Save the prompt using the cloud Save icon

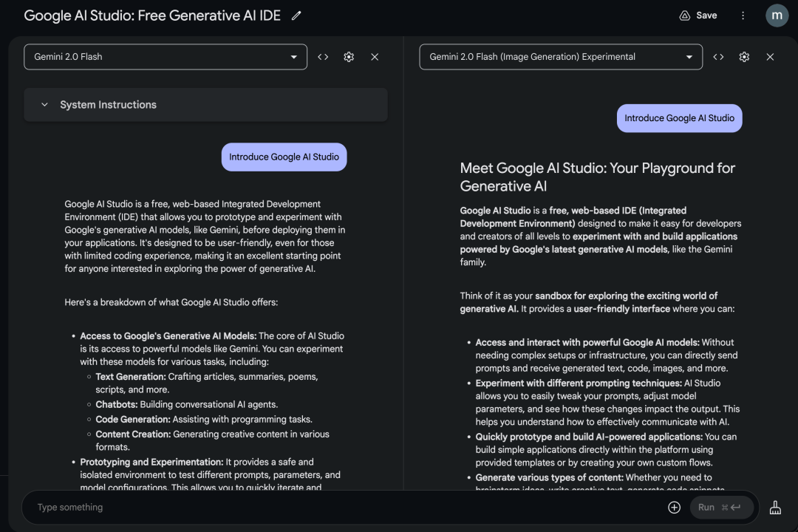pyautogui.click(x=697, y=15)
